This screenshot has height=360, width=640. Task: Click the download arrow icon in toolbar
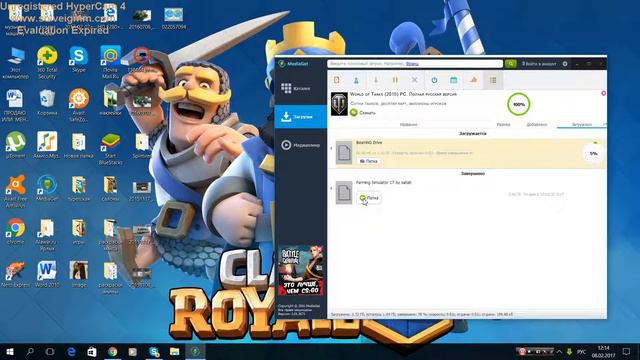(x=376, y=80)
